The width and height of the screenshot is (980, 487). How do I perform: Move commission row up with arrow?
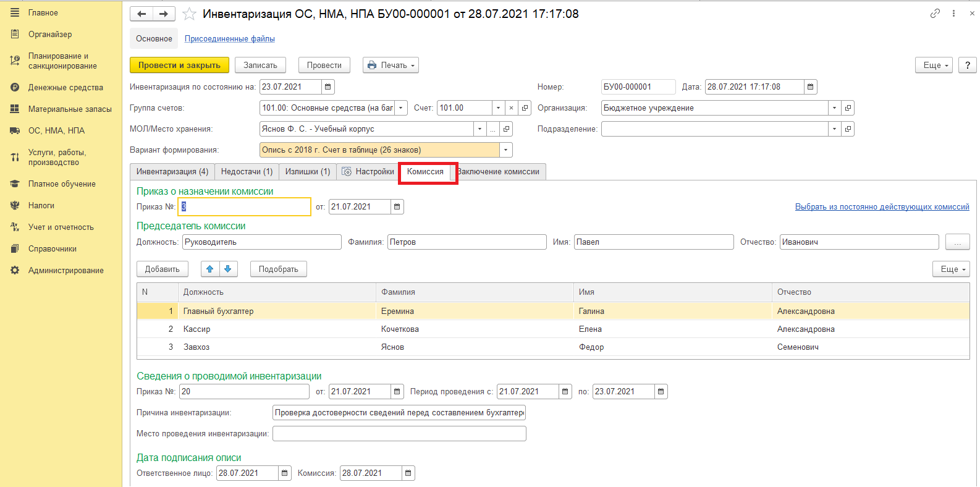(x=210, y=269)
